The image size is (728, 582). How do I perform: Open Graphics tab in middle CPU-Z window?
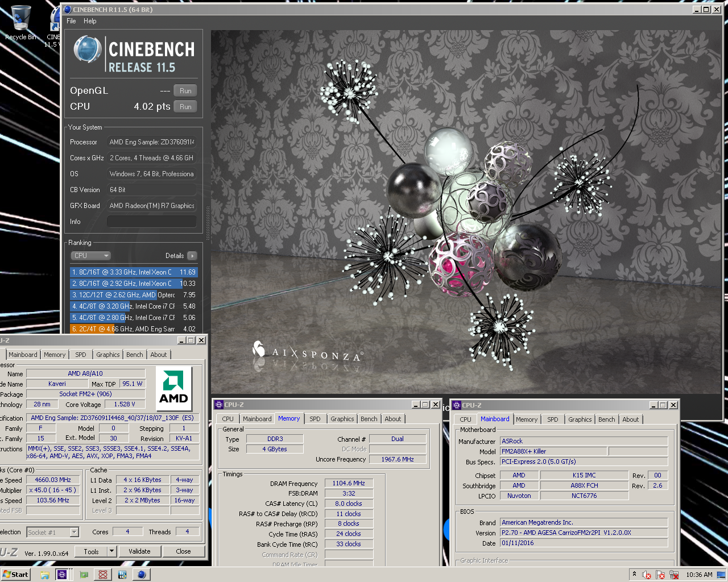pyautogui.click(x=342, y=419)
